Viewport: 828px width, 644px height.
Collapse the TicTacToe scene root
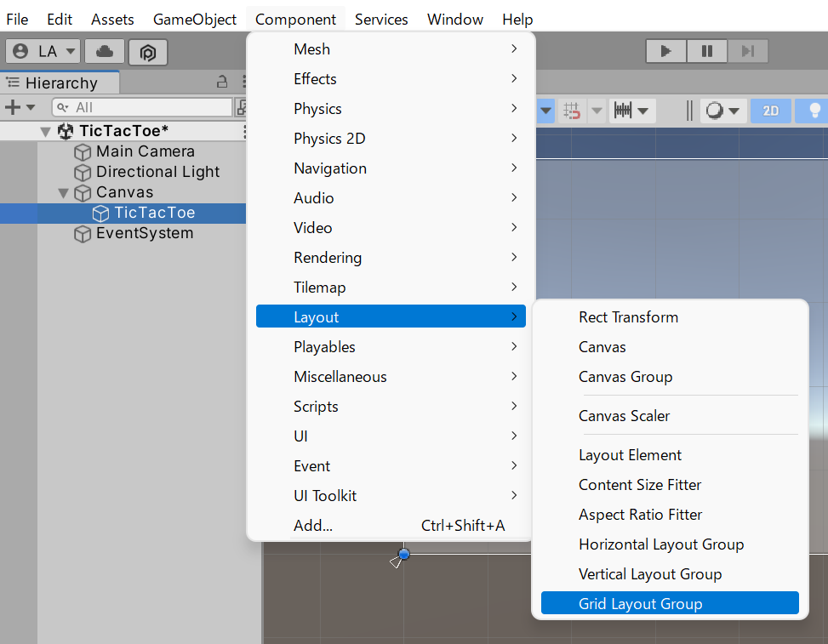(x=45, y=132)
